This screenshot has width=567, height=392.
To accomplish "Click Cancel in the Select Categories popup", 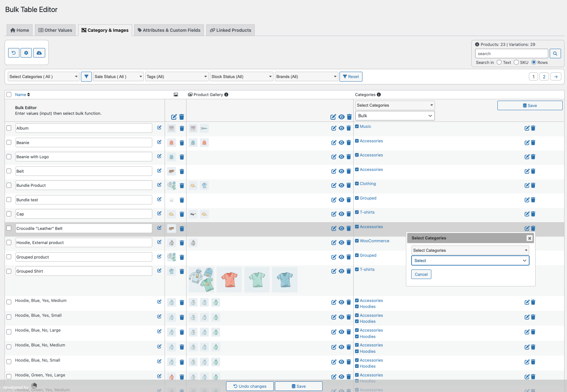I will tap(421, 274).
